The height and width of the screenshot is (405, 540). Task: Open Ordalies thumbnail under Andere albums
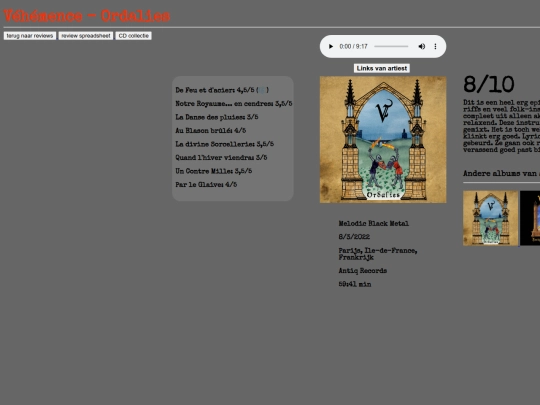coord(490,218)
